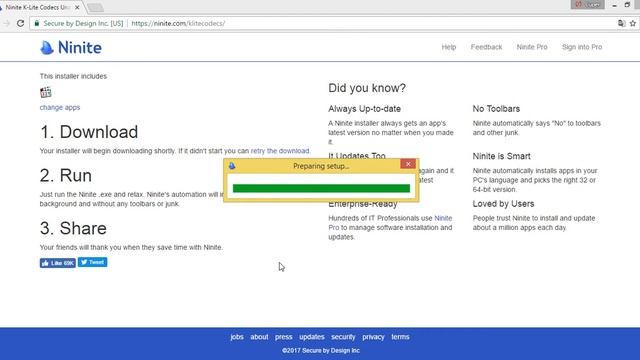Click retry the download link
This screenshot has height=360, width=640.
(x=280, y=151)
